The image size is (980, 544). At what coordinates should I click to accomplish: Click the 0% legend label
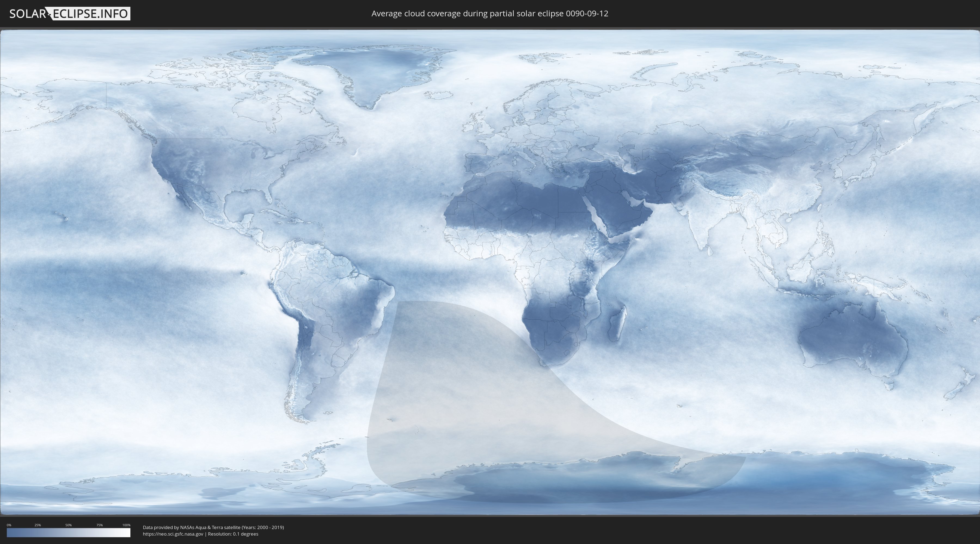[x=9, y=525]
